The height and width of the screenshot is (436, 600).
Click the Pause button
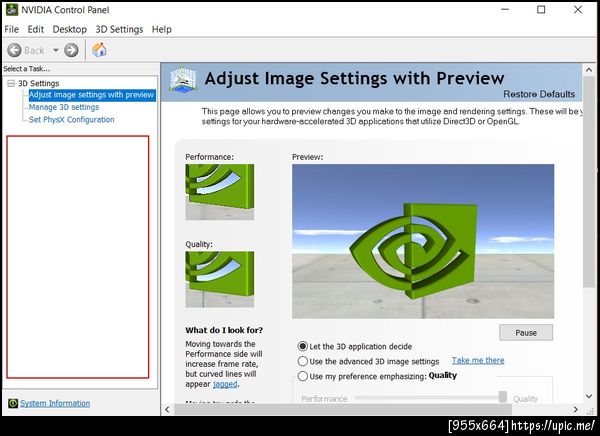526,333
